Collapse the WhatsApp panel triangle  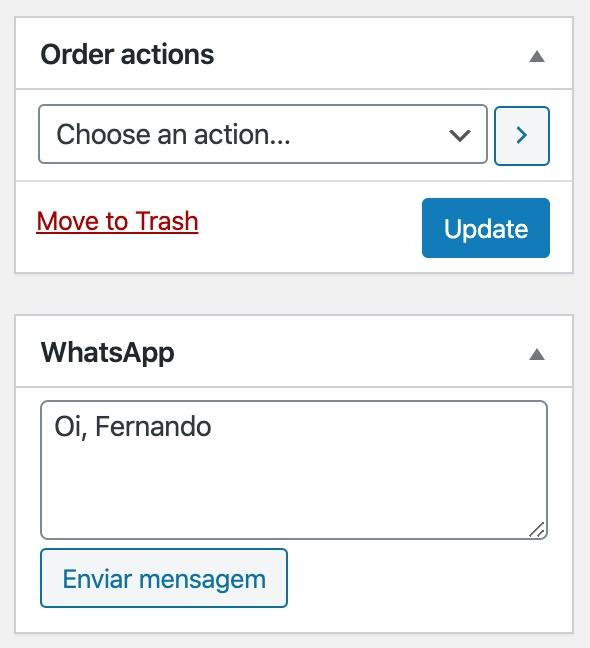pos(537,354)
